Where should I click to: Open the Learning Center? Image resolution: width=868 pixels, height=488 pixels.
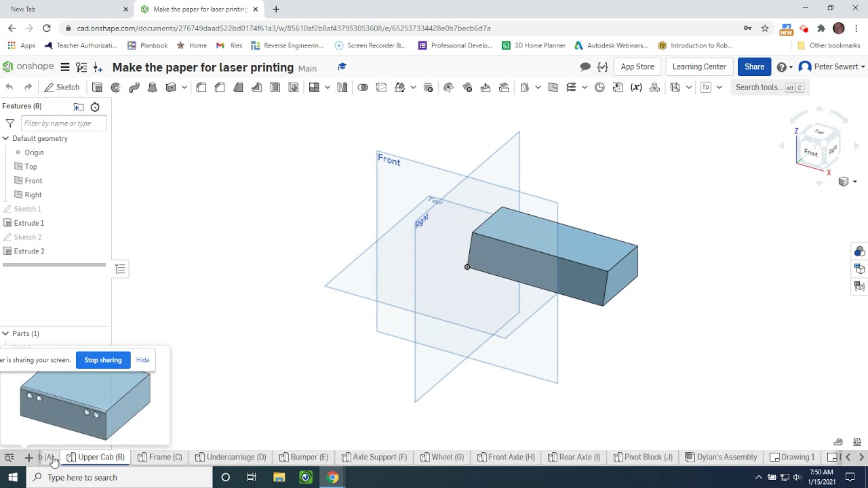click(x=699, y=67)
